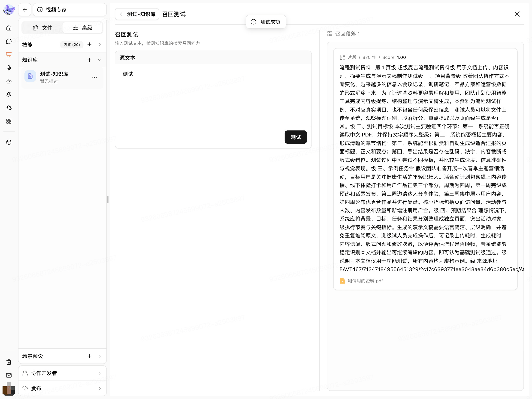The width and height of the screenshot is (532, 399).
Task: Return to 测试-知识库 via breadcrumb button
Action: (137, 14)
